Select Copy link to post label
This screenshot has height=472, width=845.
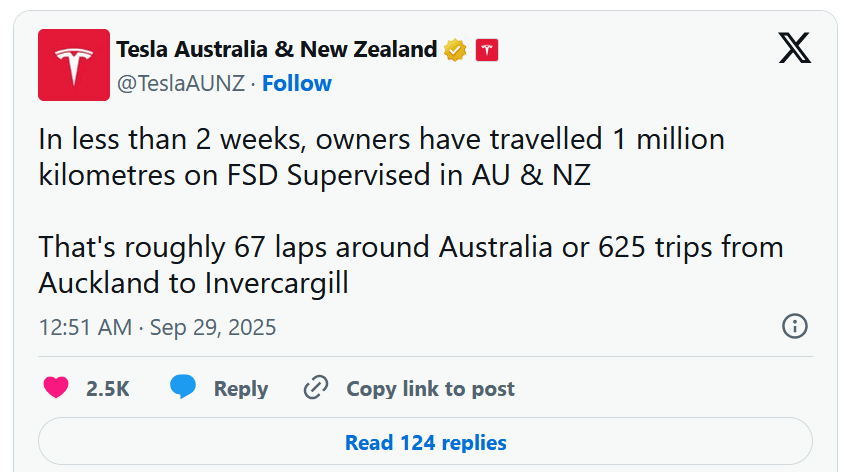pos(431,389)
